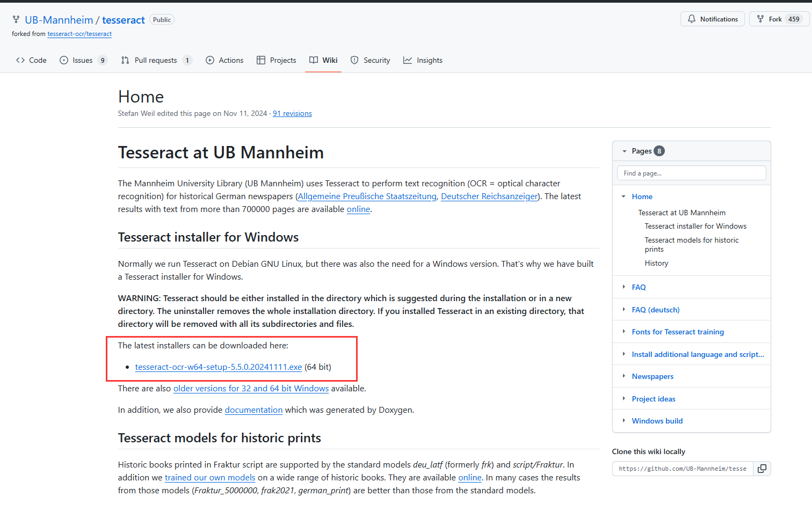
Task: Click the Find a page search field
Action: (x=692, y=173)
